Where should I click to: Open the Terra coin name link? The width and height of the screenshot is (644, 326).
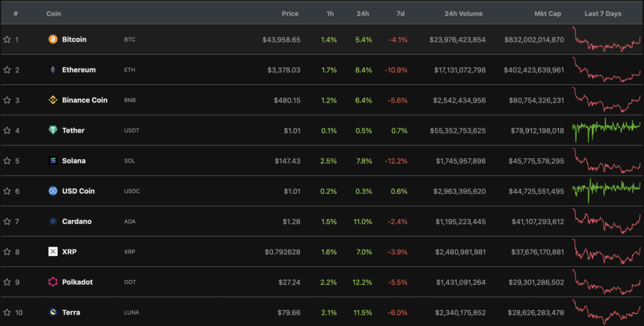point(71,312)
